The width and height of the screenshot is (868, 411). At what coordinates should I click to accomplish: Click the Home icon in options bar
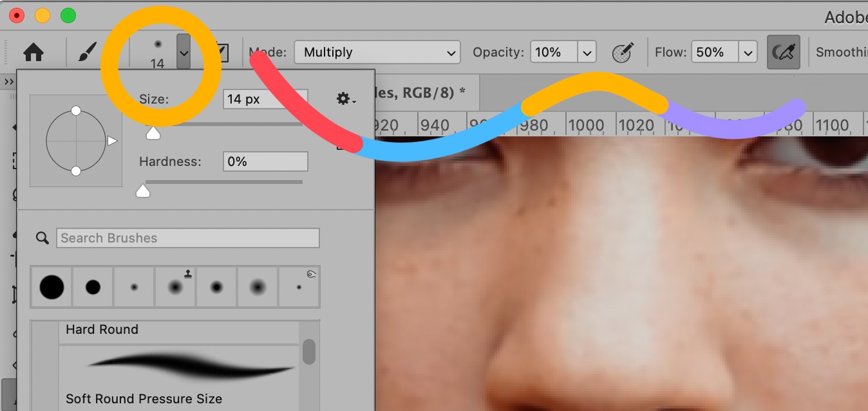[x=33, y=52]
